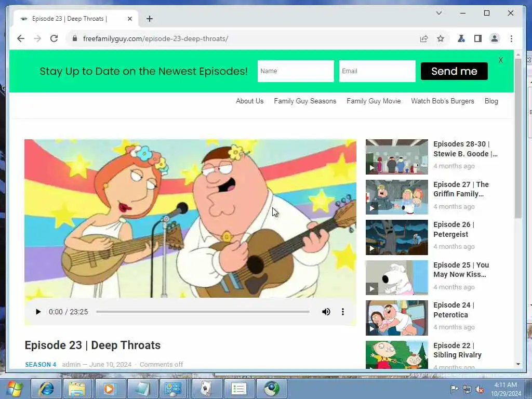Click the muted volume tray icon
This screenshot has width=532, height=399.
coord(480,389)
